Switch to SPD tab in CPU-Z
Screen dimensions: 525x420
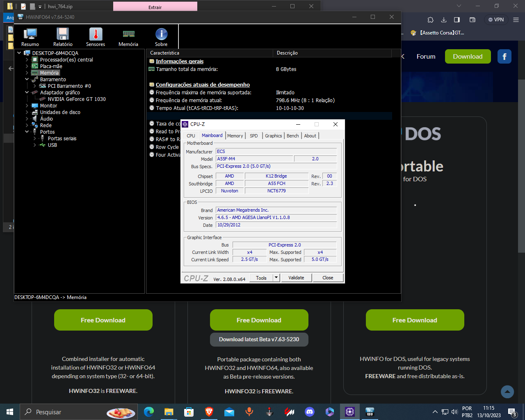point(254,136)
